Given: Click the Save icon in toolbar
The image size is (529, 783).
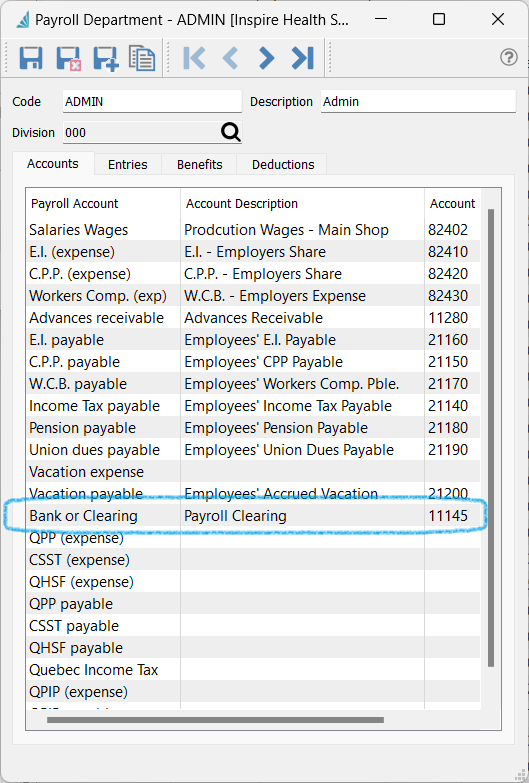Looking at the screenshot, I should click(31, 58).
